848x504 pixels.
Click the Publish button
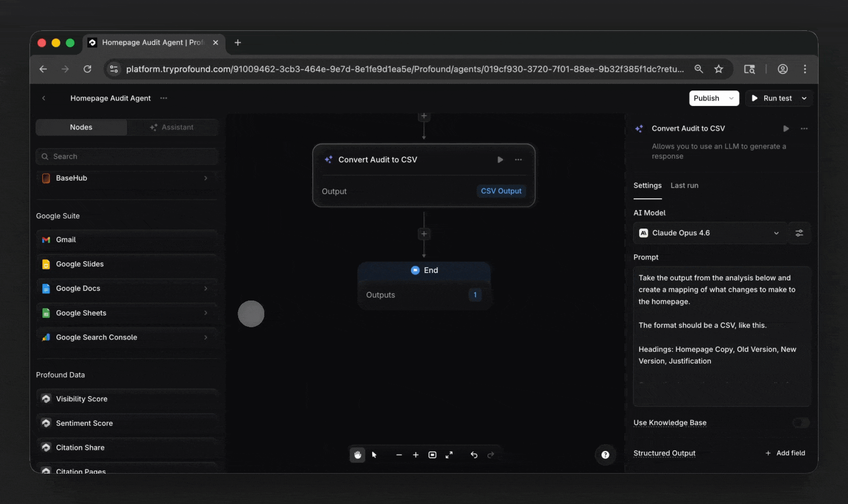[x=706, y=98]
